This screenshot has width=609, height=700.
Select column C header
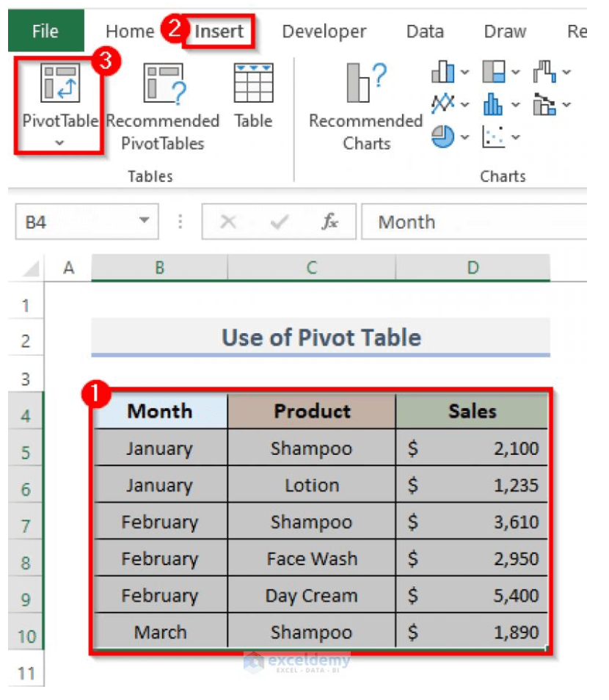312,268
